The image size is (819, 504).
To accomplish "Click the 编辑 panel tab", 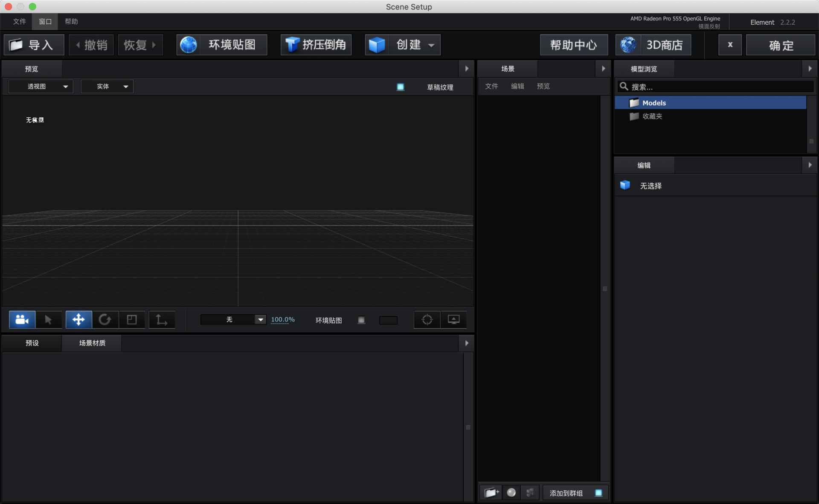I will 644,165.
